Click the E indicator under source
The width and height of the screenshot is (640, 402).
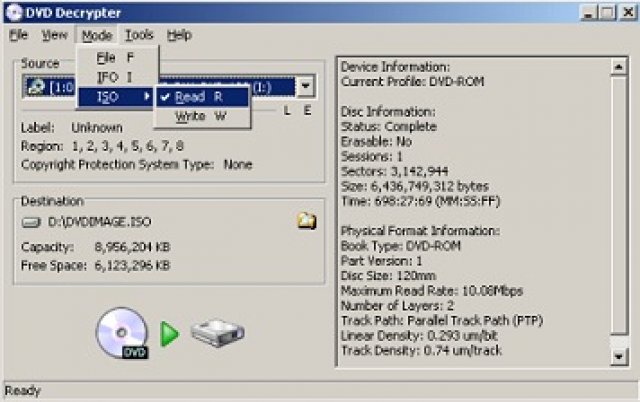tap(307, 111)
